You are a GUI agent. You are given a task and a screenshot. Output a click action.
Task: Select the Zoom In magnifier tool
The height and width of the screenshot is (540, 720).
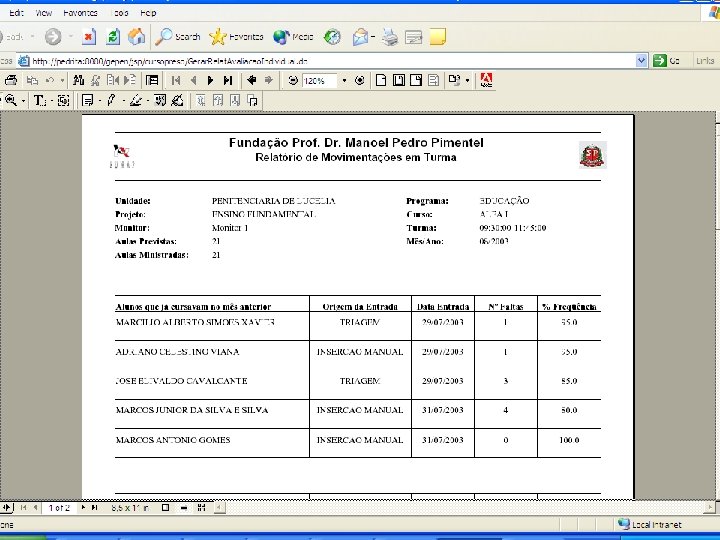(x=11, y=101)
